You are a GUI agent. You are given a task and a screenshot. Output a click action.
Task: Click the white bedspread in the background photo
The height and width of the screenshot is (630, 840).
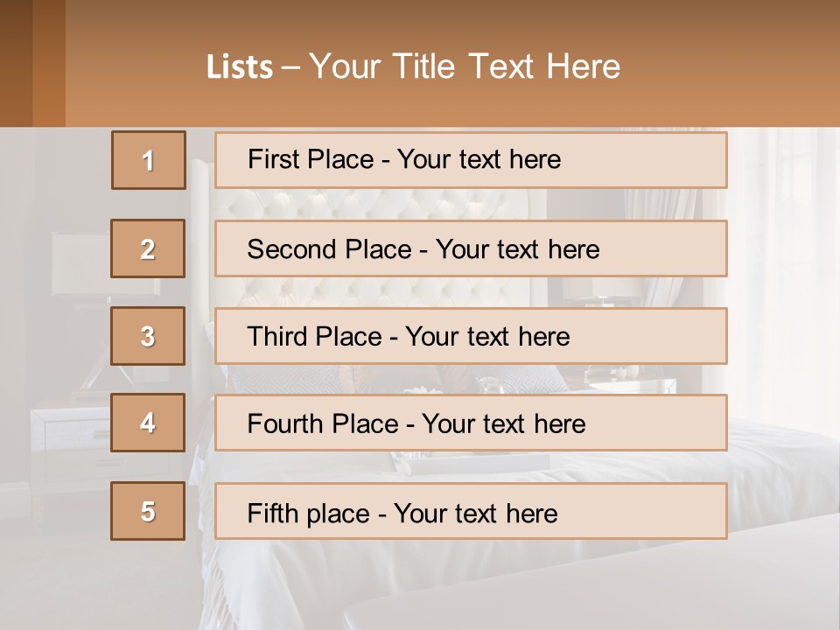[770, 464]
